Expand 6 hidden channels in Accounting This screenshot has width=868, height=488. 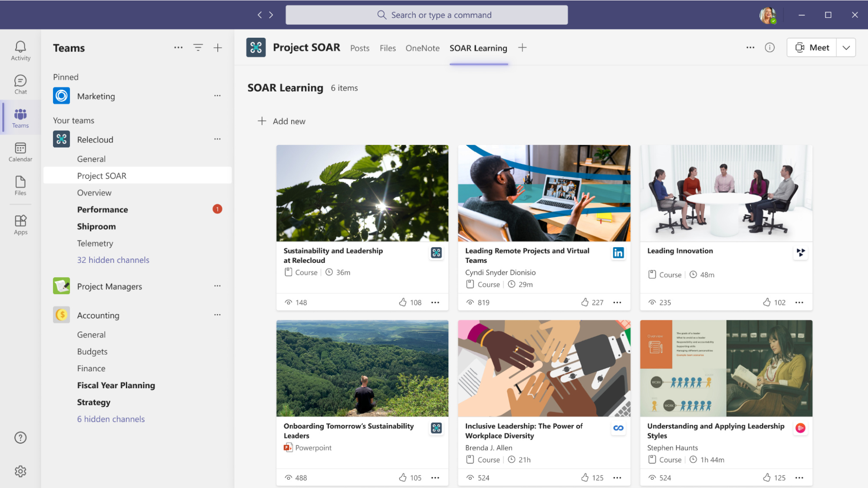(x=111, y=419)
